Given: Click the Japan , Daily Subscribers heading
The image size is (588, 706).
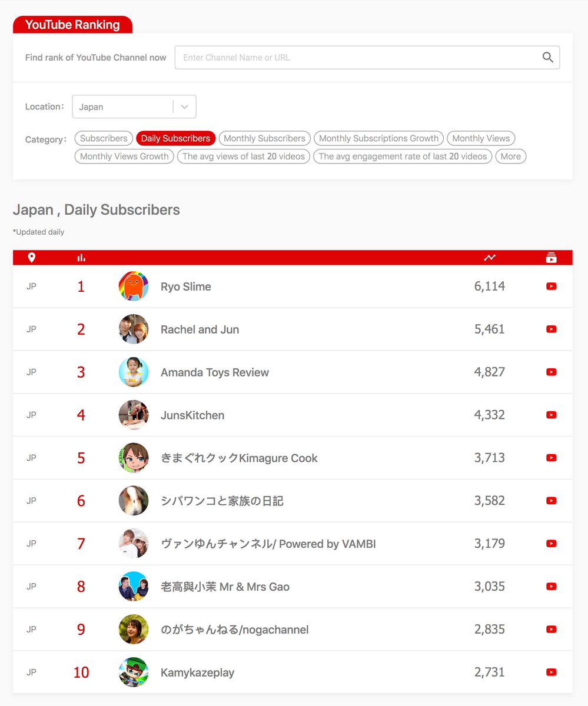Looking at the screenshot, I should point(97,210).
